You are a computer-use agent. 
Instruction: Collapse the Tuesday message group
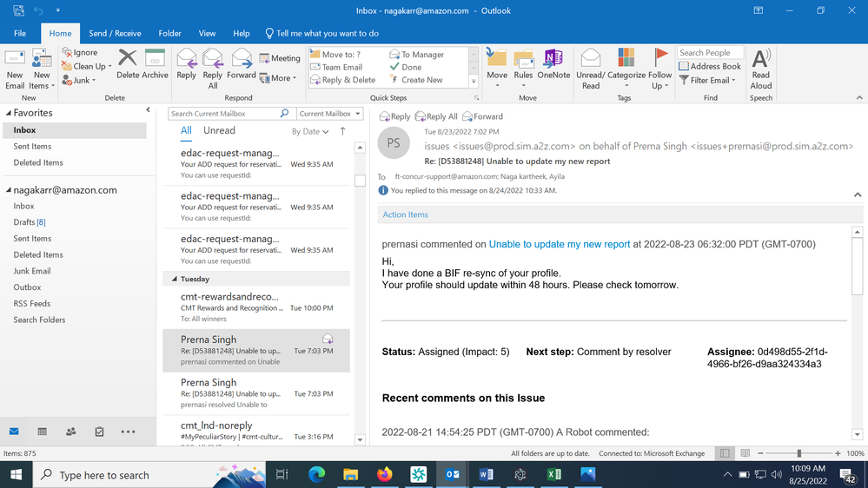pos(175,279)
